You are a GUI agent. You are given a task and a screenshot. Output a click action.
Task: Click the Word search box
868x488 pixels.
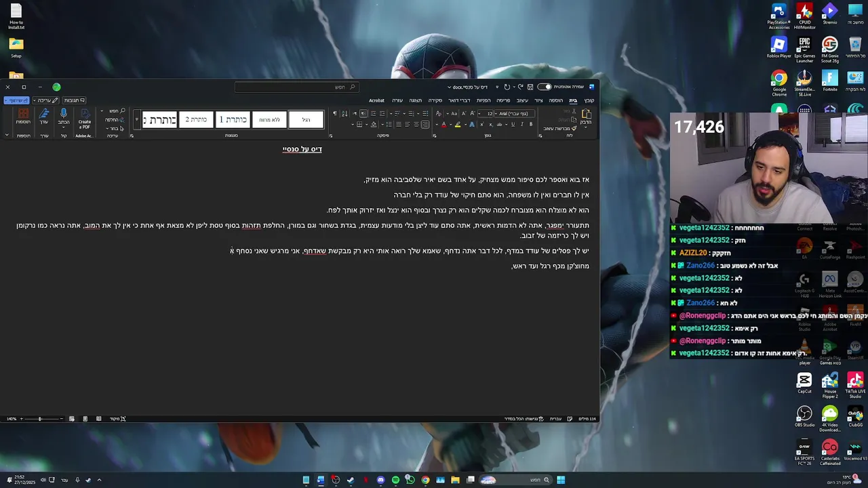tap(296, 87)
